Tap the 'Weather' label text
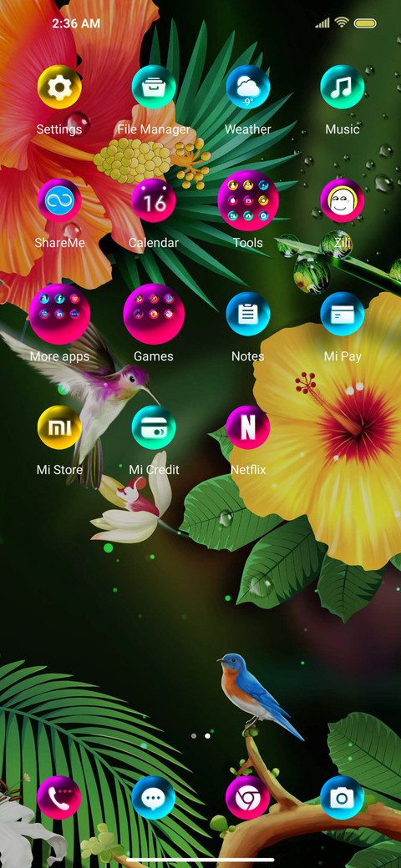Viewport: 401px width, 868px height. (x=248, y=129)
